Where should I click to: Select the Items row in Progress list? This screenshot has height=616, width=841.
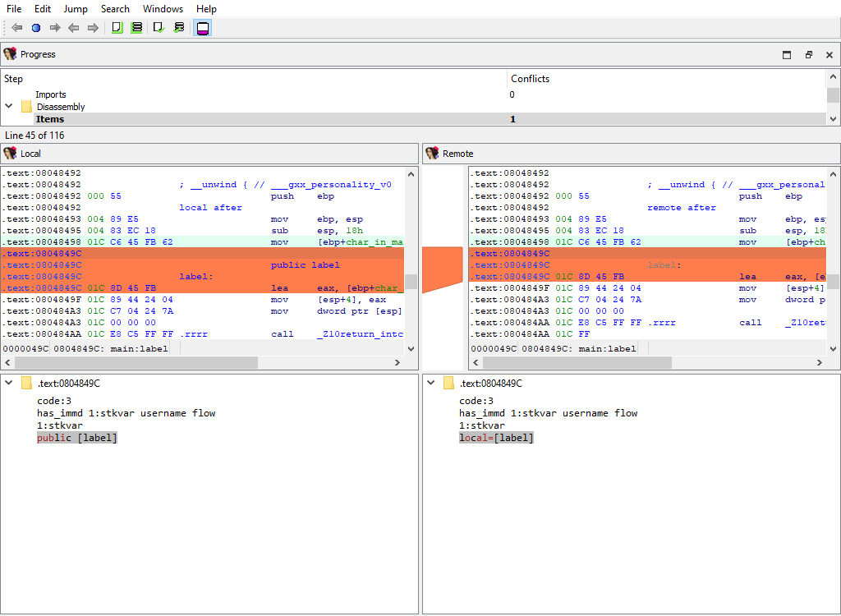click(x=246, y=119)
